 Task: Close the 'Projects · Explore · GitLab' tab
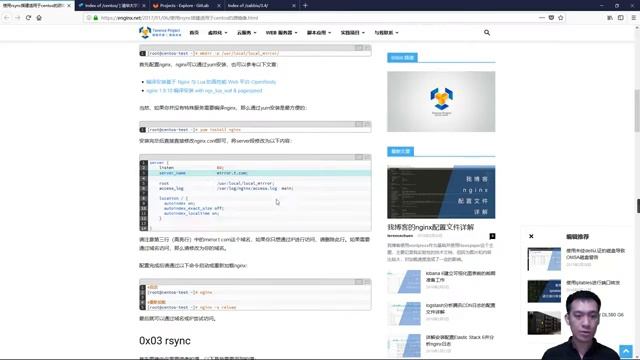[x=219, y=6]
